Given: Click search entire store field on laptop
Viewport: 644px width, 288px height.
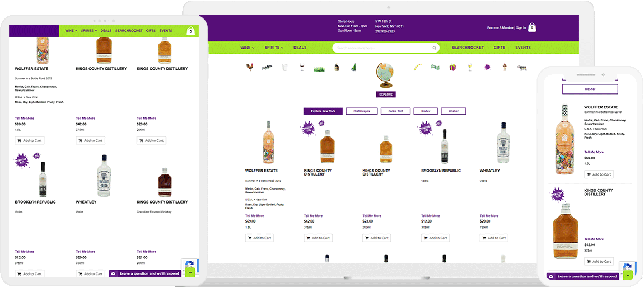Looking at the screenshot, I should pos(386,48).
